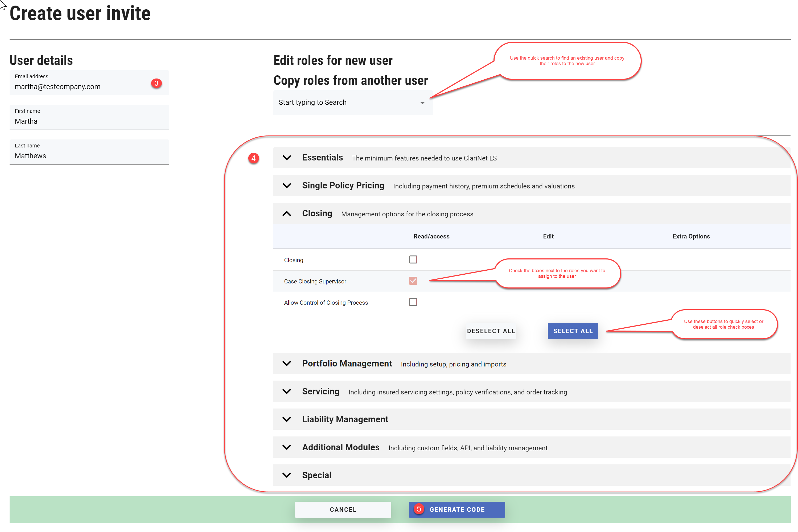Collapse the Closing section chevron
Image resolution: width=798 pixels, height=532 pixels.
287,213
